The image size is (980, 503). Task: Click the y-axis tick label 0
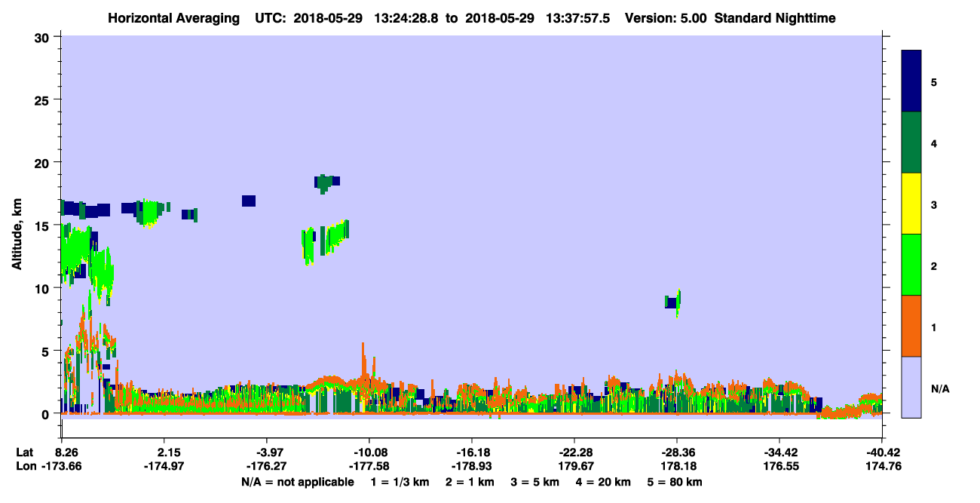click(x=47, y=414)
